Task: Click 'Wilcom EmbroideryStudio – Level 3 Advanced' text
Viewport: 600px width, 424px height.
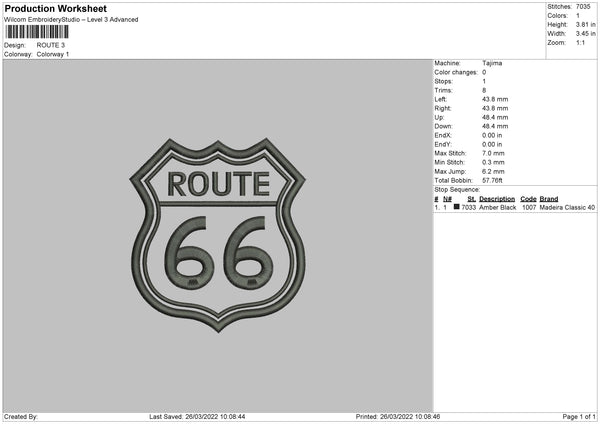Action: pos(71,20)
